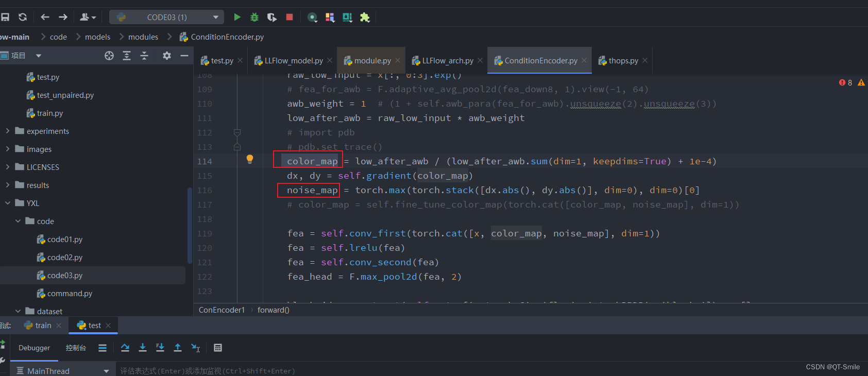Expand all in project panel
Screen dimensions: 868x376
tap(127, 56)
